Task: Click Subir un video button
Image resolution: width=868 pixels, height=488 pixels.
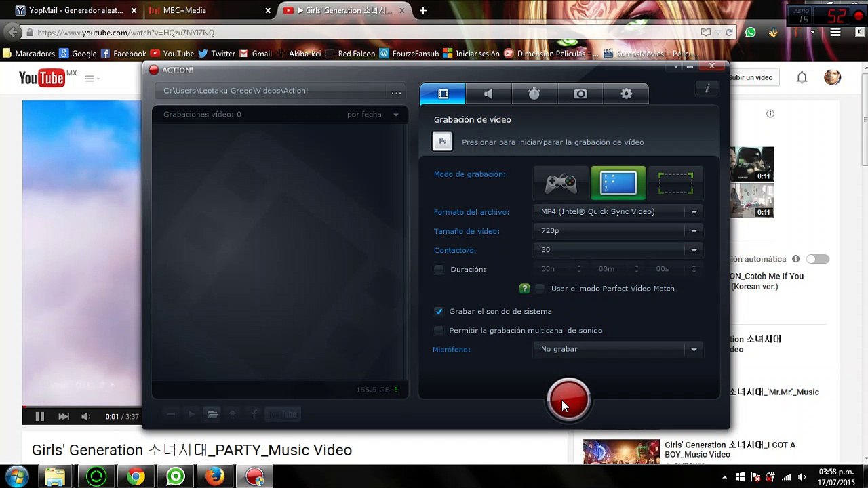Action: click(751, 77)
